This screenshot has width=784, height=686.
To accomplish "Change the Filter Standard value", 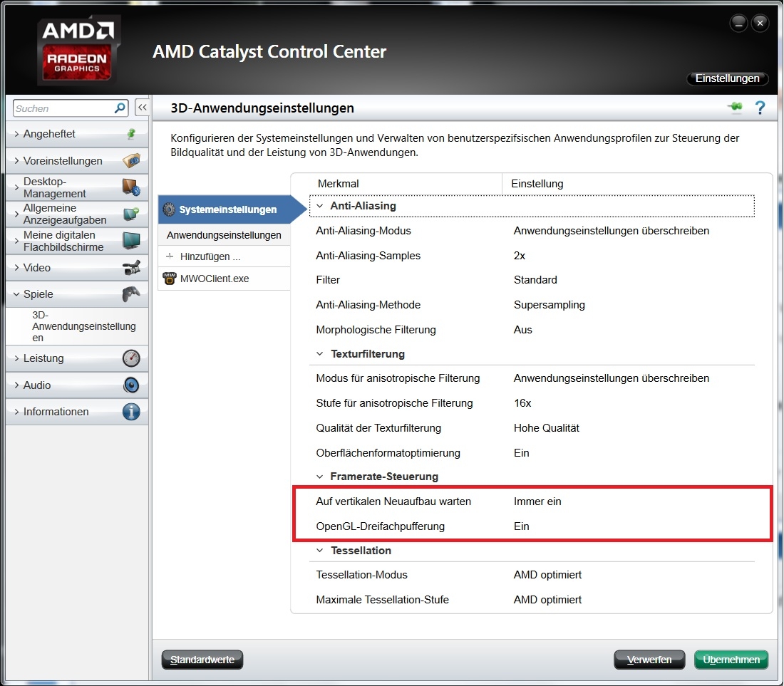I will pos(535,280).
